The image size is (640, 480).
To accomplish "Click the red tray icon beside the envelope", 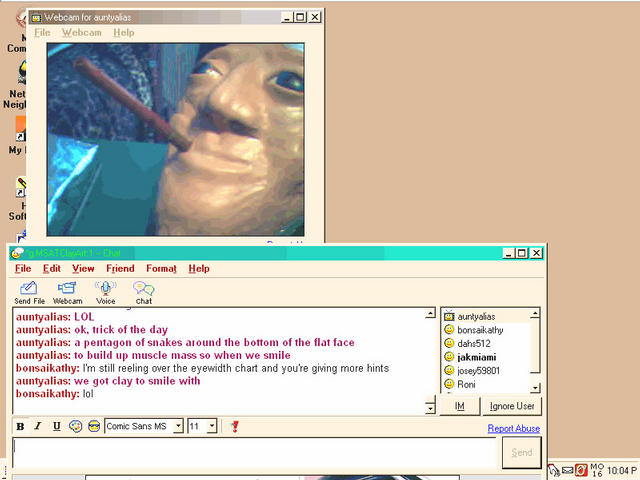I will pos(581,470).
